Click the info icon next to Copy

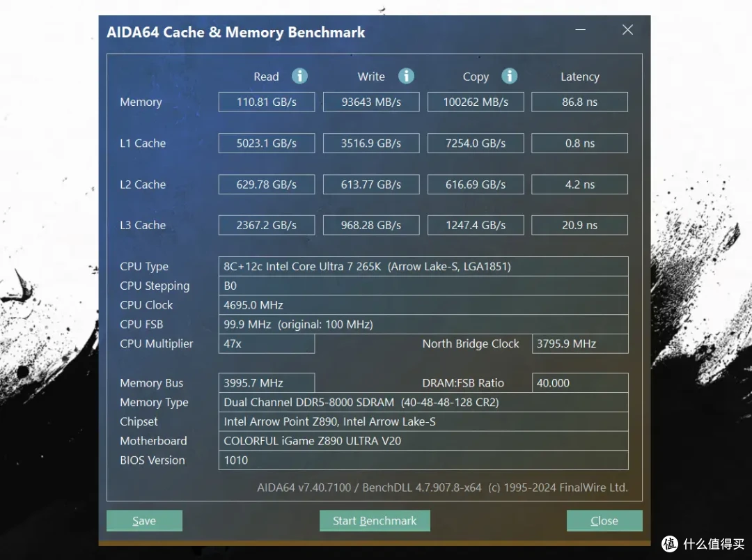509,76
